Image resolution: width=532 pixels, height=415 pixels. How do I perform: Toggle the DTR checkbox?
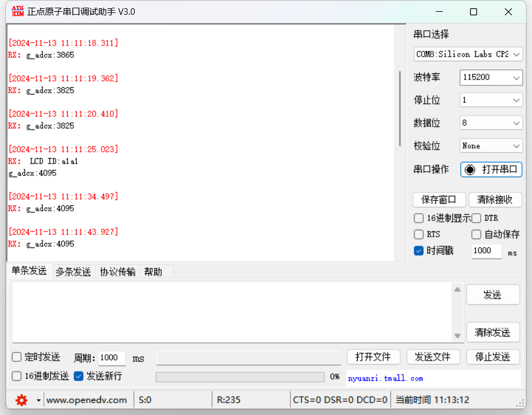tap(476, 218)
